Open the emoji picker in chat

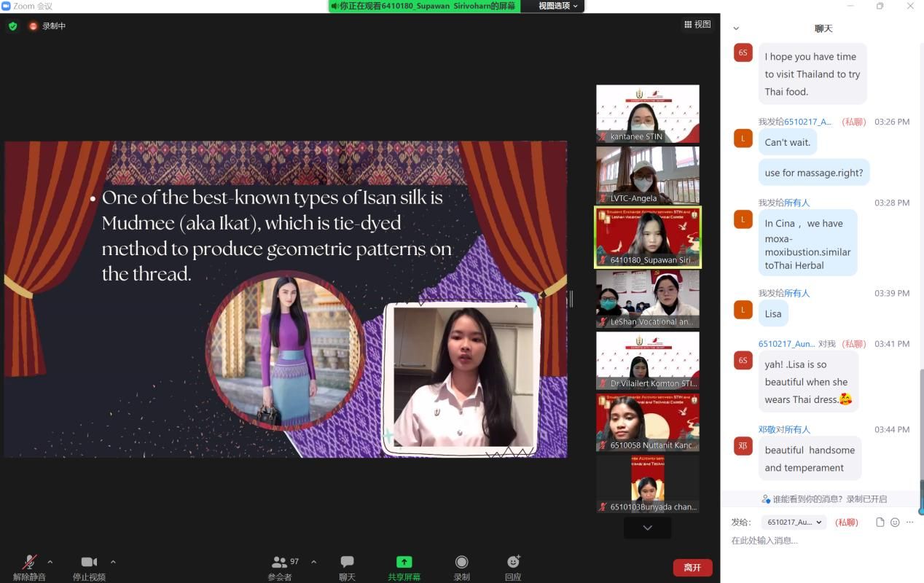pos(895,523)
